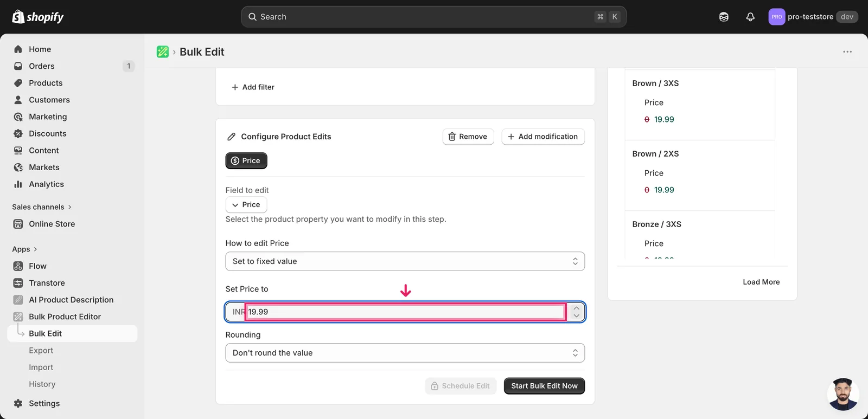Open the three-dot more actions menu
This screenshot has height=419, width=868.
847,51
